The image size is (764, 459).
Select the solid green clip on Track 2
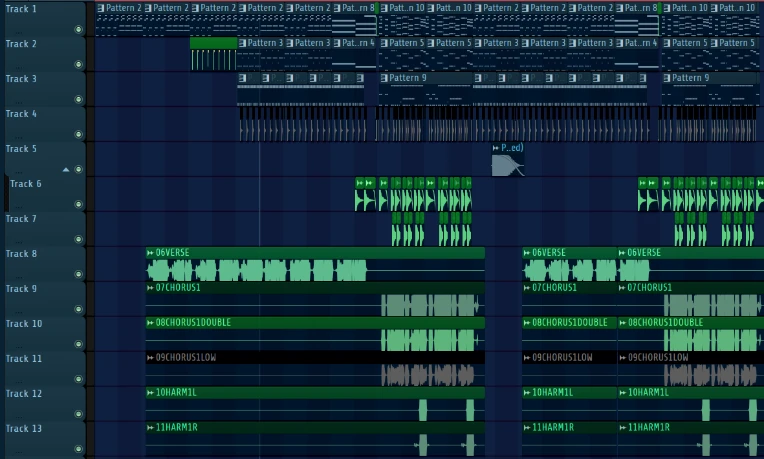[213, 43]
